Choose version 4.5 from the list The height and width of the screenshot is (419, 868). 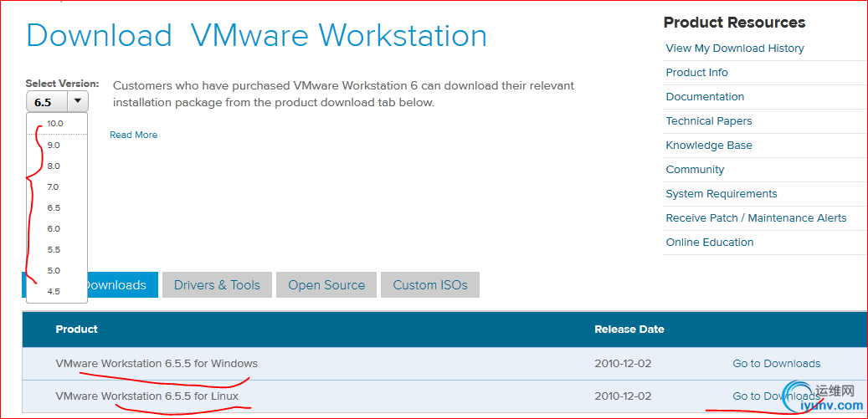[x=54, y=292]
